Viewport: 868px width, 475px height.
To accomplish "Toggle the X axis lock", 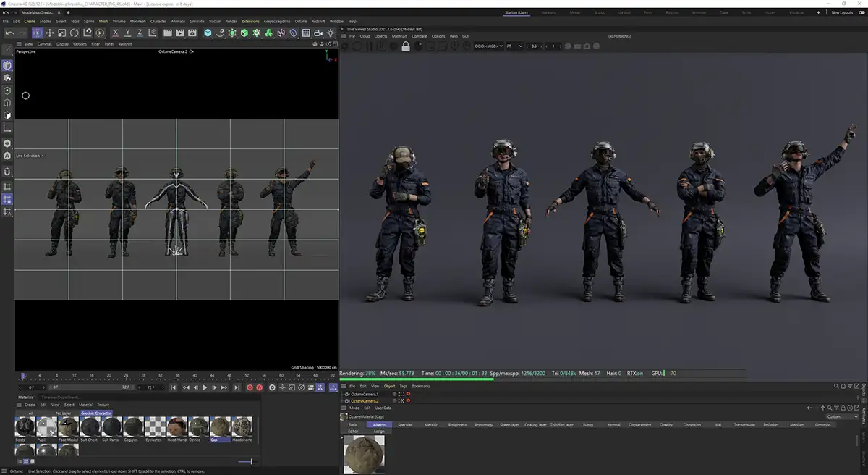I will pos(115,33).
